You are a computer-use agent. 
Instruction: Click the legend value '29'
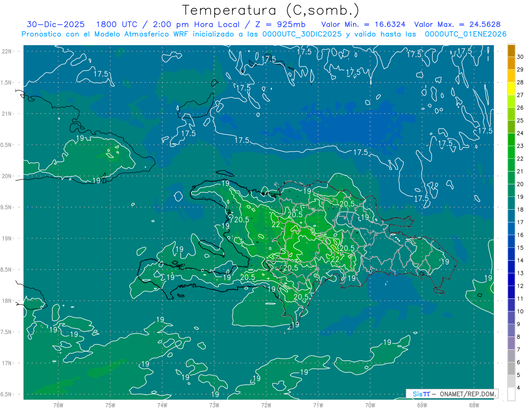point(521,70)
